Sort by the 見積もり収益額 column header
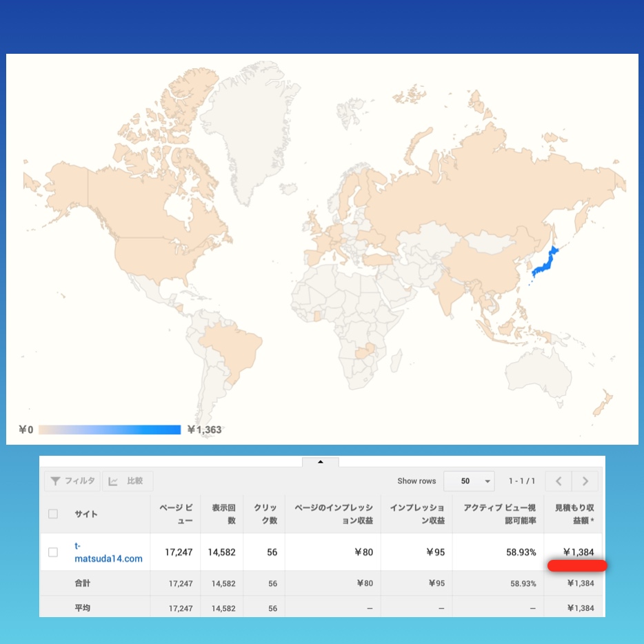644x644 pixels. point(574,514)
